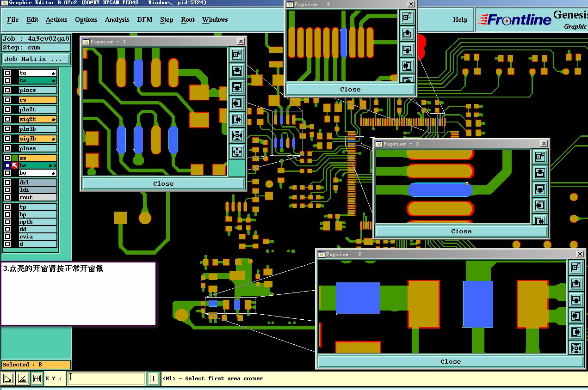Pan left in Popview 4
This screenshot has width=588, height=390.
(407, 66)
